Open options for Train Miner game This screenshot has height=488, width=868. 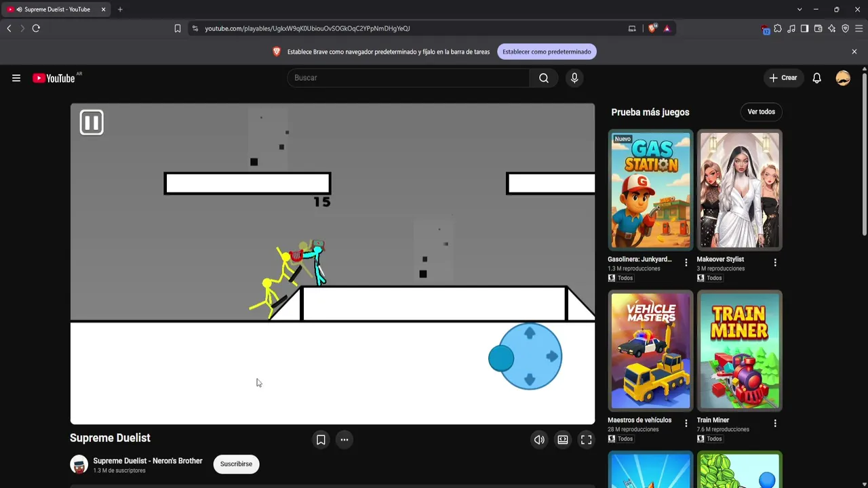click(x=775, y=423)
